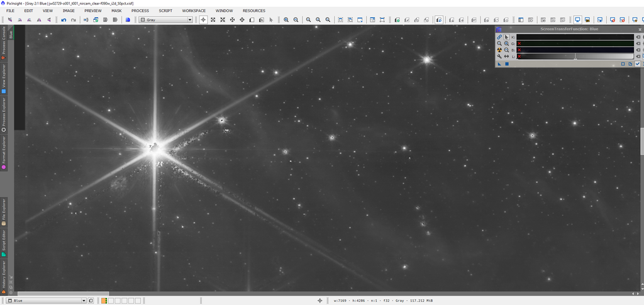Toggle the blue monitor screen icon
This screenshot has height=305, width=644.
point(578,19)
